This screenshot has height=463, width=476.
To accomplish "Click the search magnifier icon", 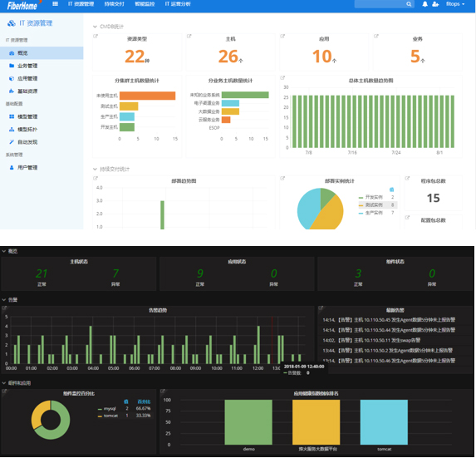I will tap(409, 4).
